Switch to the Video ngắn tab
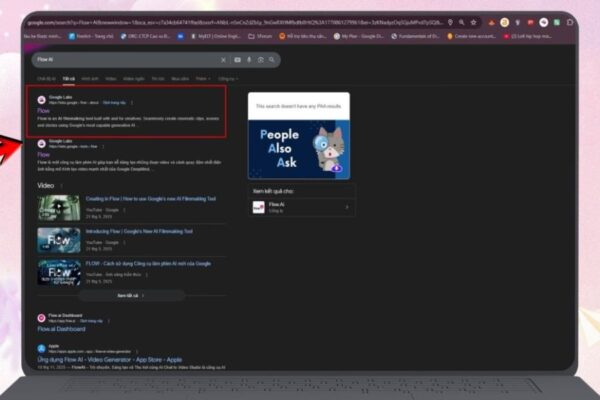Viewport: 600px width, 400px height. [134, 78]
